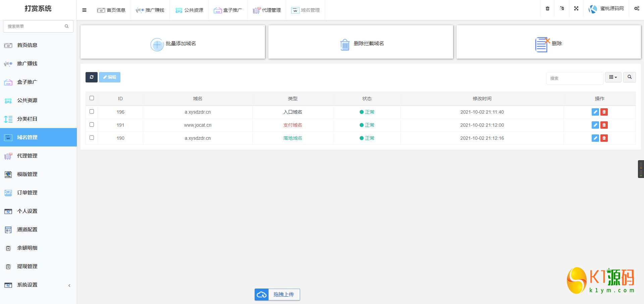Click the trash icon in top header
The width and height of the screenshot is (644, 304).
pyautogui.click(x=547, y=9)
